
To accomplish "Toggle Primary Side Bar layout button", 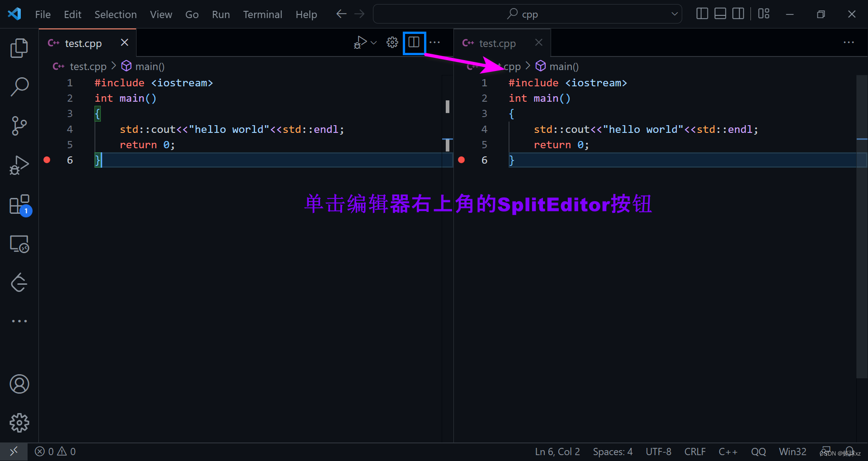I will (702, 14).
